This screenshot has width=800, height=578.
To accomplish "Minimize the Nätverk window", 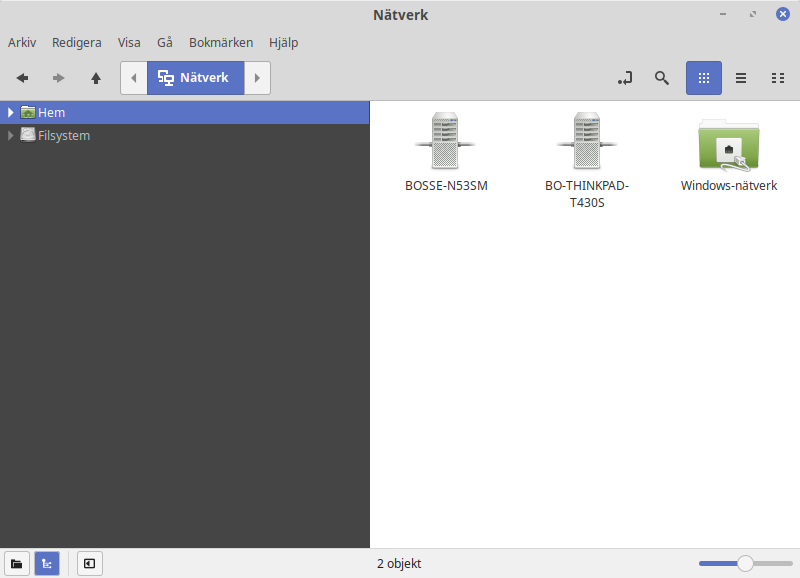I will point(723,14).
